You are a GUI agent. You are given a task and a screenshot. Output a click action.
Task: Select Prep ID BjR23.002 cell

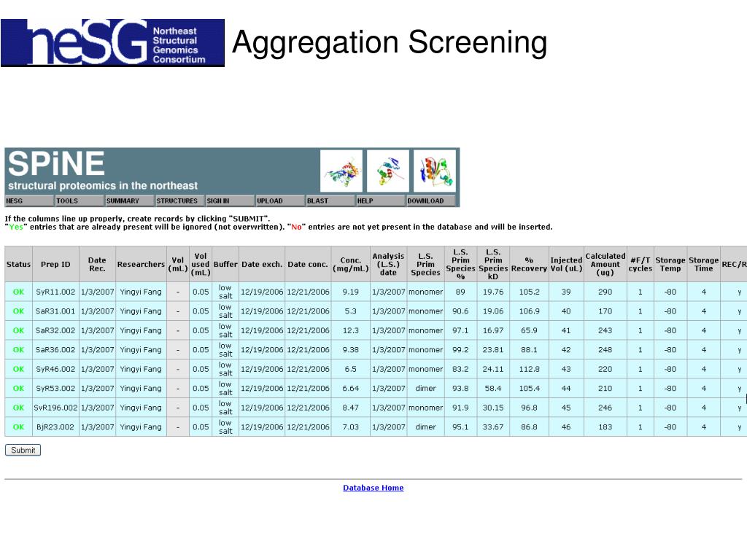click(x=55, y=427)
